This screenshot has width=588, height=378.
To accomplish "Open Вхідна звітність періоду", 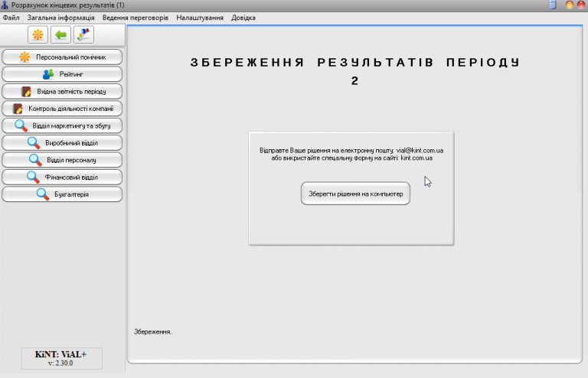I will click(62, 91).
